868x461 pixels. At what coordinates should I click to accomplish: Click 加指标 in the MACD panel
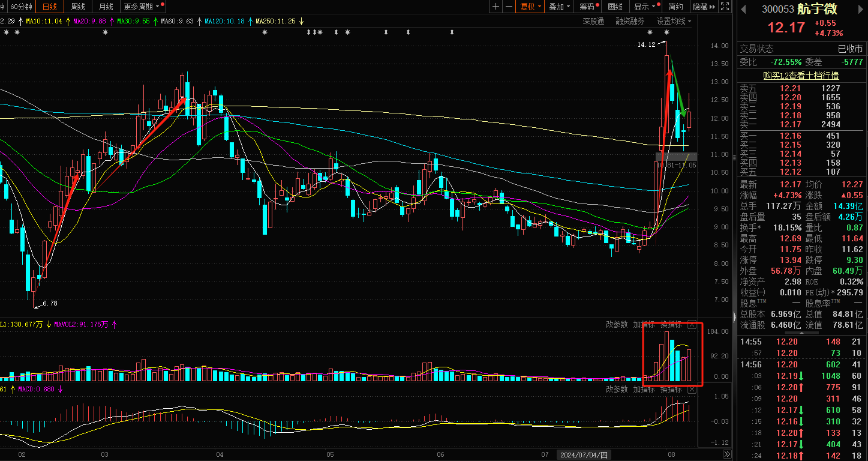pos(644,390)
